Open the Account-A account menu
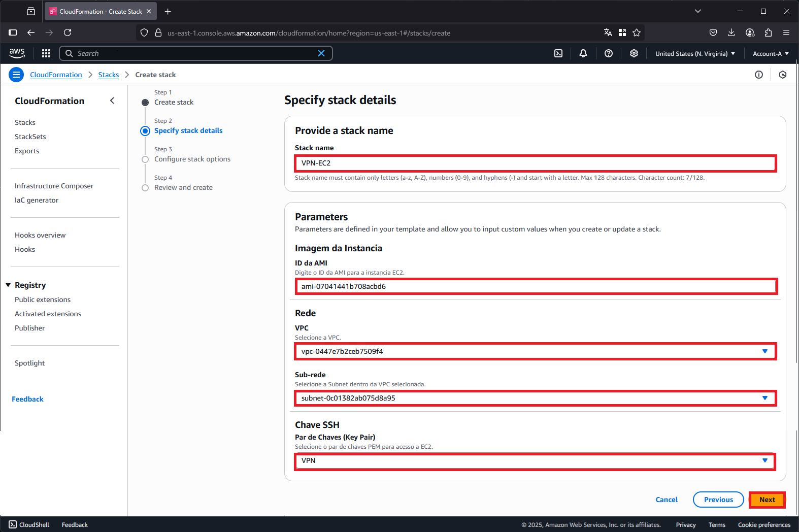 point(771,53)
